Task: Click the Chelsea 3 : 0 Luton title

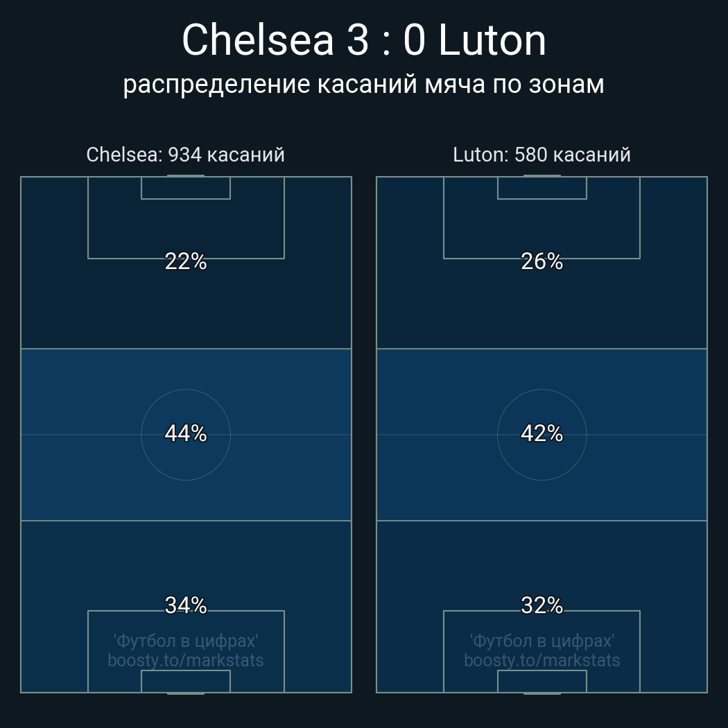Action: 364,40
